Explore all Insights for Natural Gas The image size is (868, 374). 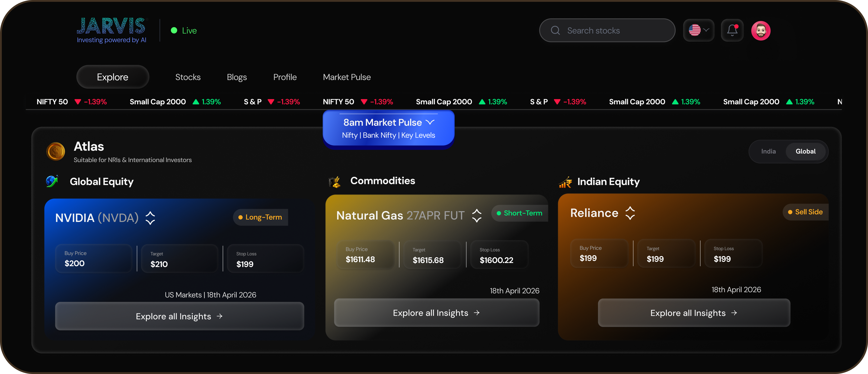(x=436, y=313)
